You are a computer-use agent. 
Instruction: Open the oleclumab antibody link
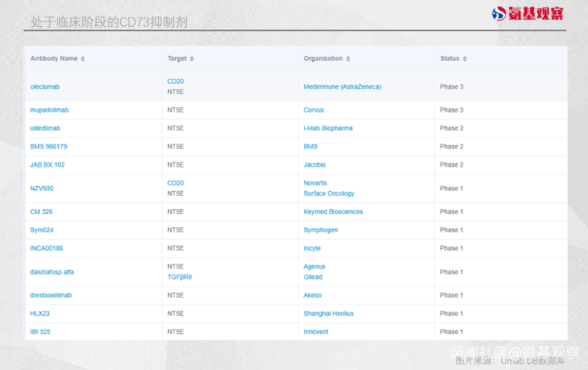coord(45,87)
